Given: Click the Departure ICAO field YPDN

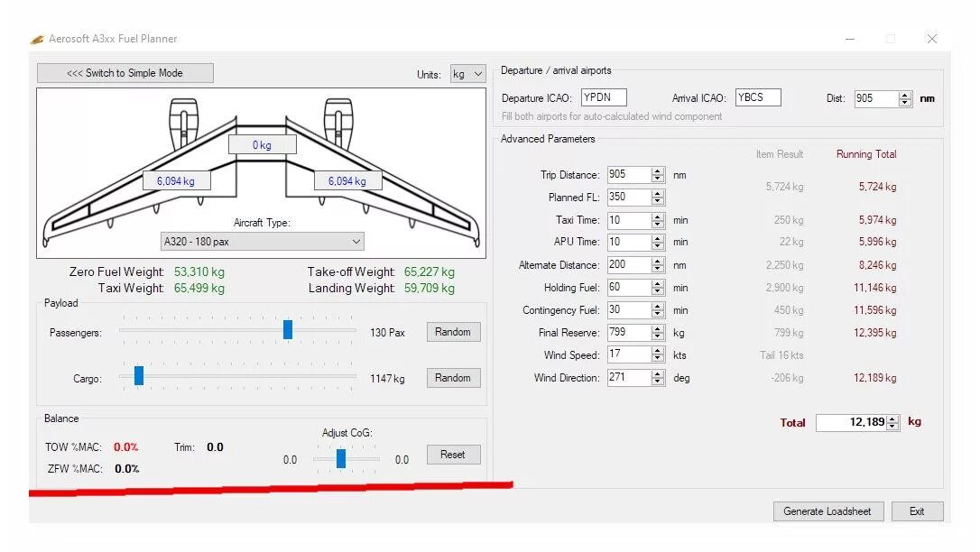Looking at the screenshot, I should [x=604, y=97].
